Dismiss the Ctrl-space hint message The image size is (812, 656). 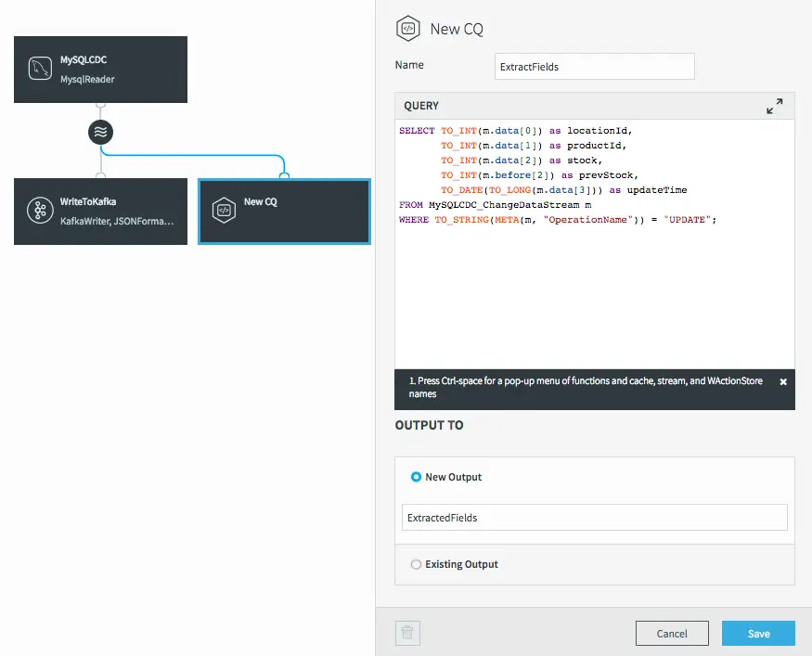pyautogui.click(x=782, y=381)
